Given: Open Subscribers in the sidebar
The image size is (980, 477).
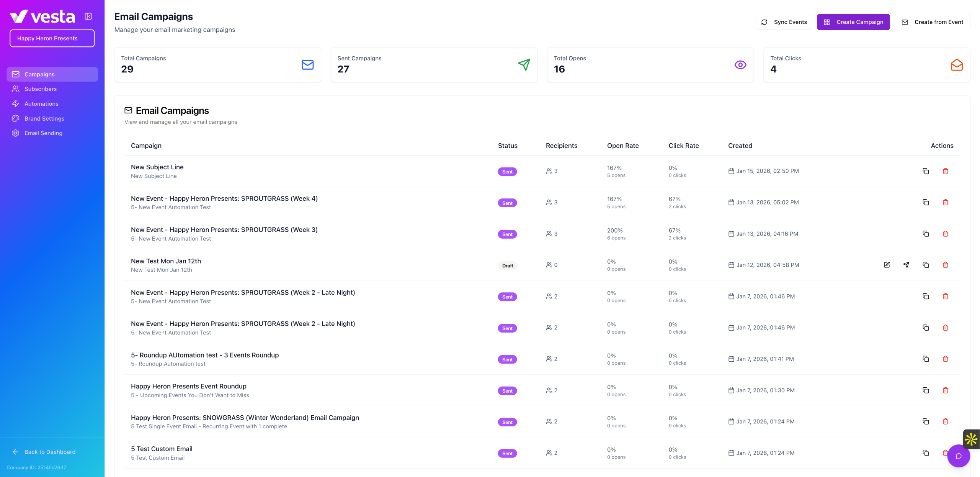Looking at the screenshot, I should tap(40, 89).
